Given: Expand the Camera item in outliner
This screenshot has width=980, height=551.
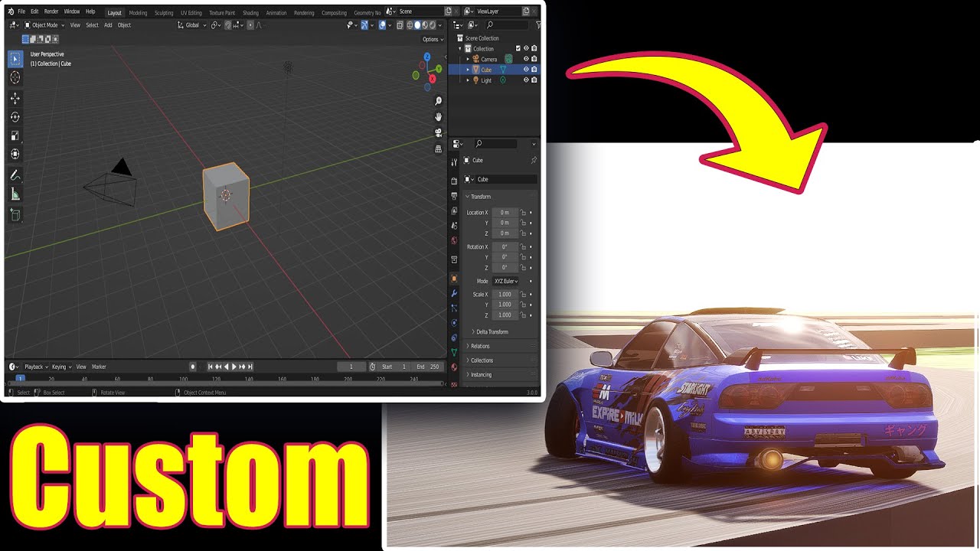Looking at the screenshot, I should point(468,59).
